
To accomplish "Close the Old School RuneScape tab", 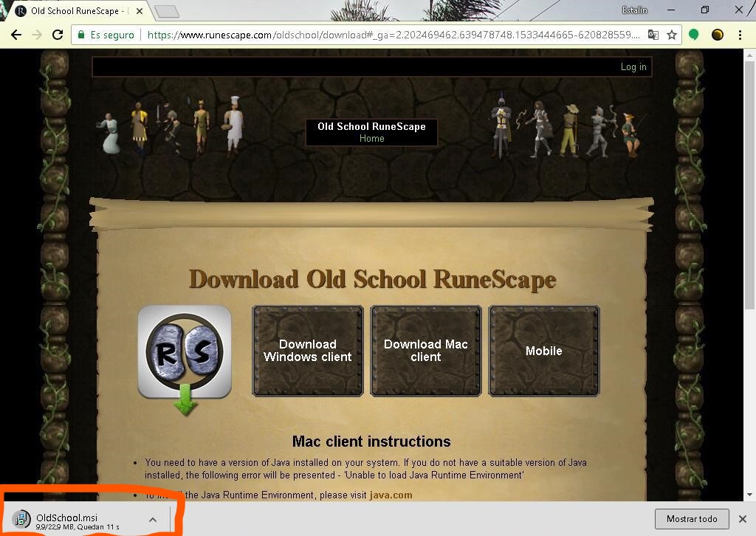I will 140,10.
